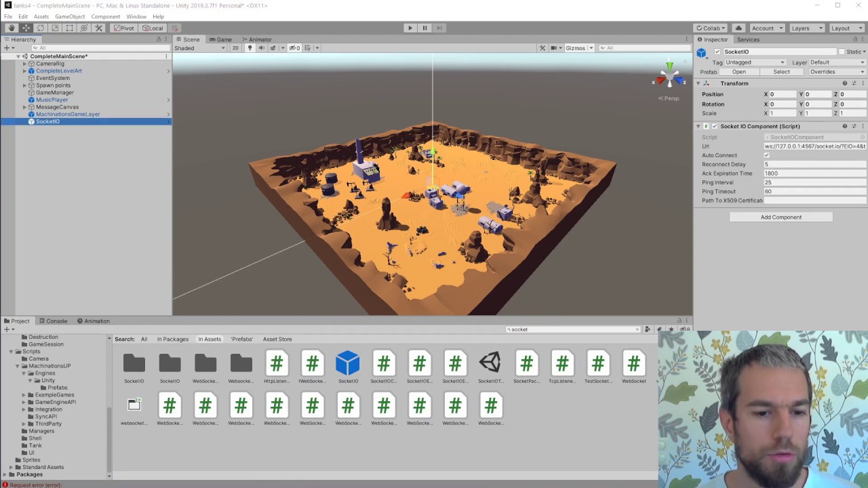Click the Unity-logo SocketIOT asset icon
Screen dimensions: 868x488
point(490,363)
